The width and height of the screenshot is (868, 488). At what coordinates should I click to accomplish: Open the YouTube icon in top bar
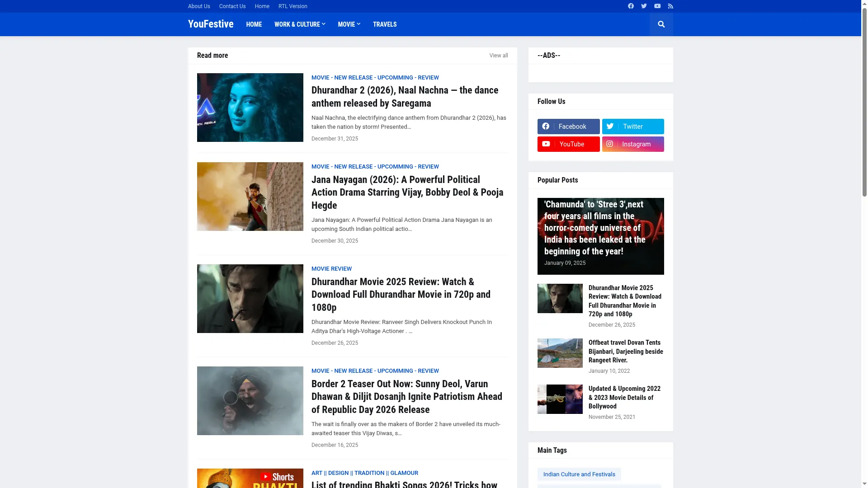tap(657, 6)
